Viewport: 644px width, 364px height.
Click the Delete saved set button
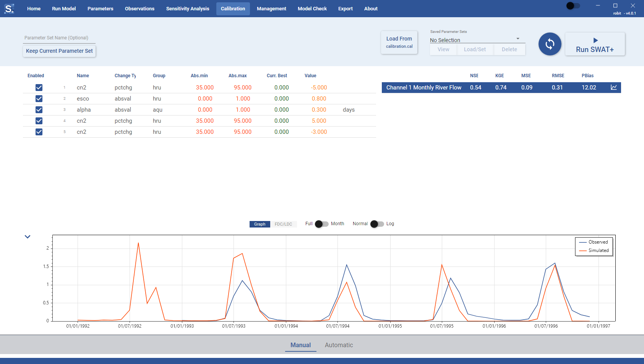tap(509, 49)
